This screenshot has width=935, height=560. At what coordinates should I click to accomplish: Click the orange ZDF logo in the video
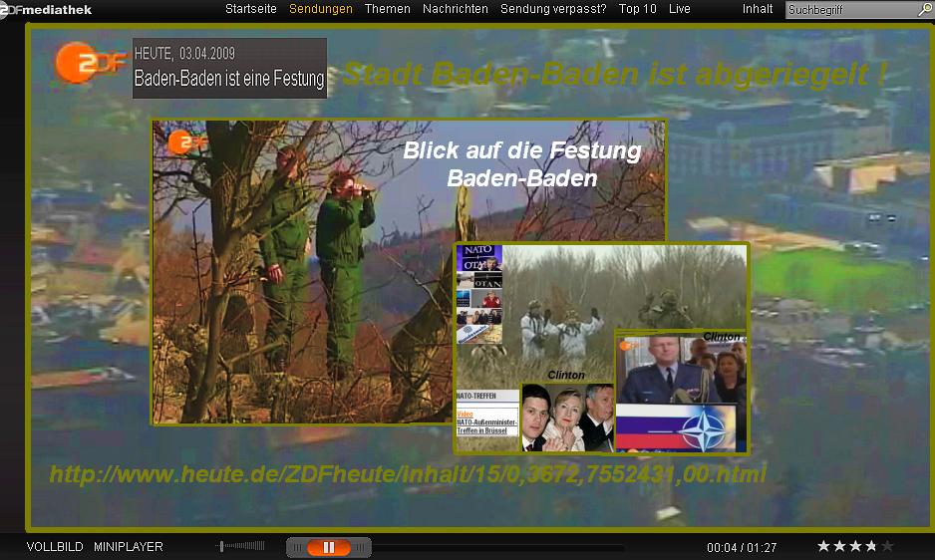pos(90,63)
